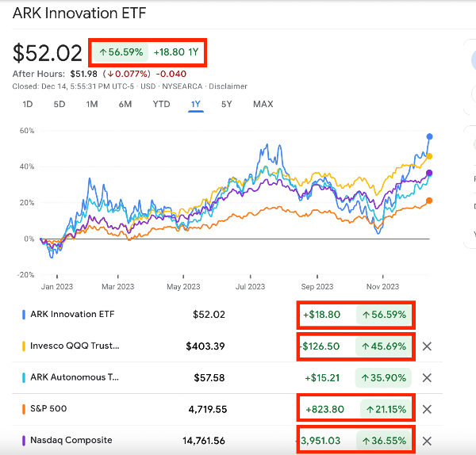
Task: Select the 1D time range tab
Action: click(28, 105)
